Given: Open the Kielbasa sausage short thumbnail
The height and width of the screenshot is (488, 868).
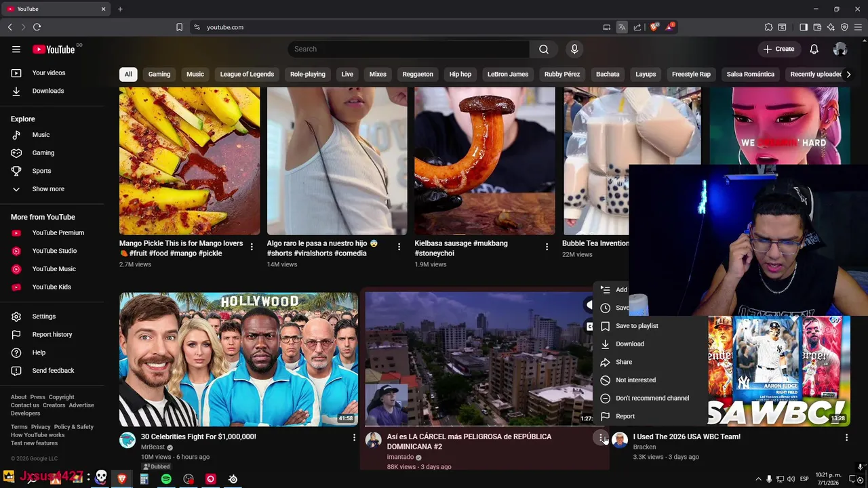Looking at the screenshot, I should pyautogui.click(x=485, y=161).
